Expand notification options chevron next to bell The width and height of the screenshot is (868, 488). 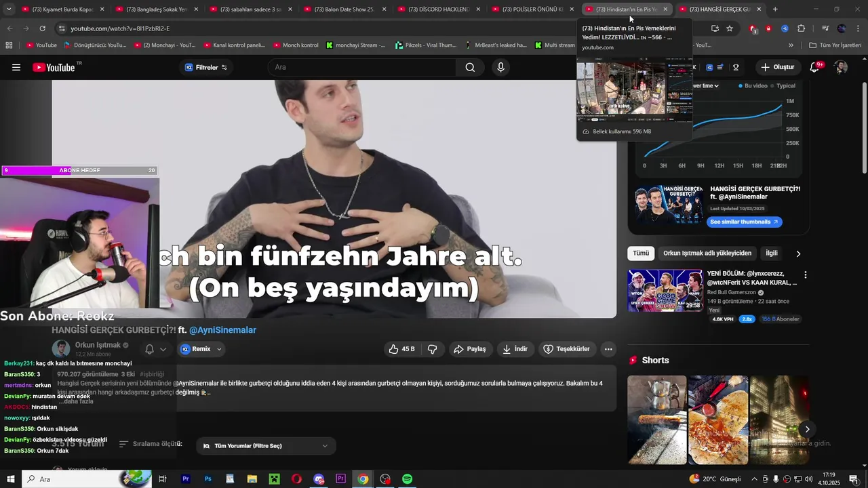[163, 349]
